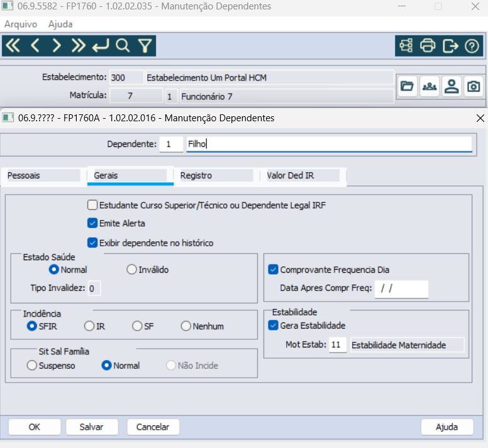Click Funcionário 7 name text

tap(207, 97)
